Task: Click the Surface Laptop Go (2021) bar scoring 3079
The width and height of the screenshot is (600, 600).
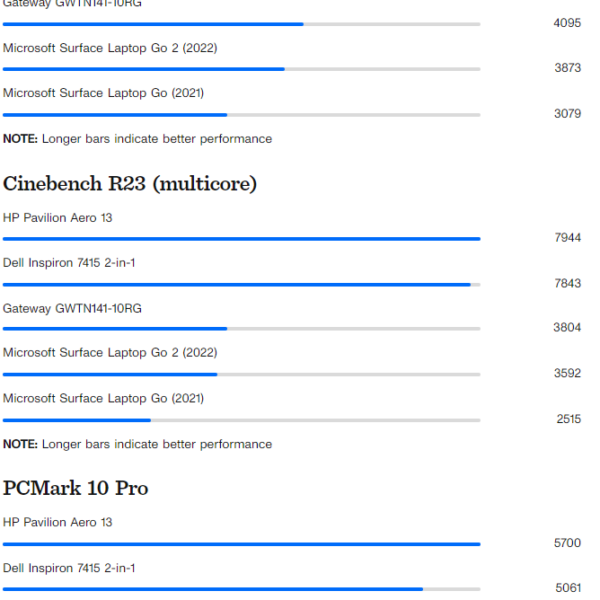Action: [x=115, y=115]
